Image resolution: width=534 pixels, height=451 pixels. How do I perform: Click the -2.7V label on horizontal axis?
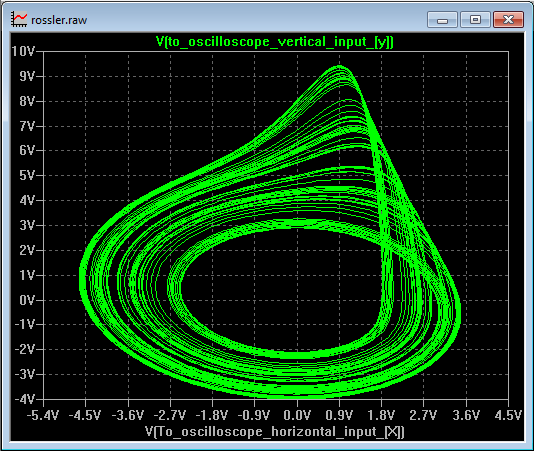point(170,415)
